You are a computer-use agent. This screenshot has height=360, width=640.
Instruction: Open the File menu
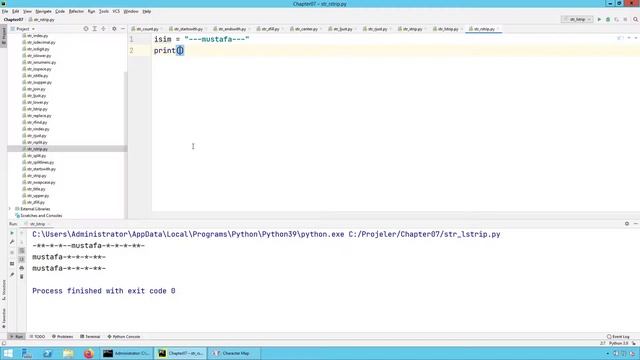pyautogui.click(x=5, y=11)
